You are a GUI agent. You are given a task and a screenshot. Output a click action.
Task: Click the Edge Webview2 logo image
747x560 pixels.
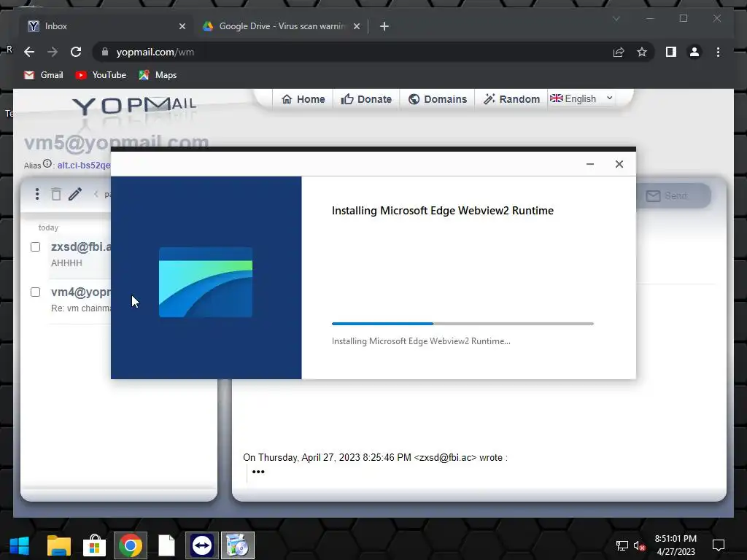click(x=205, y=282)
